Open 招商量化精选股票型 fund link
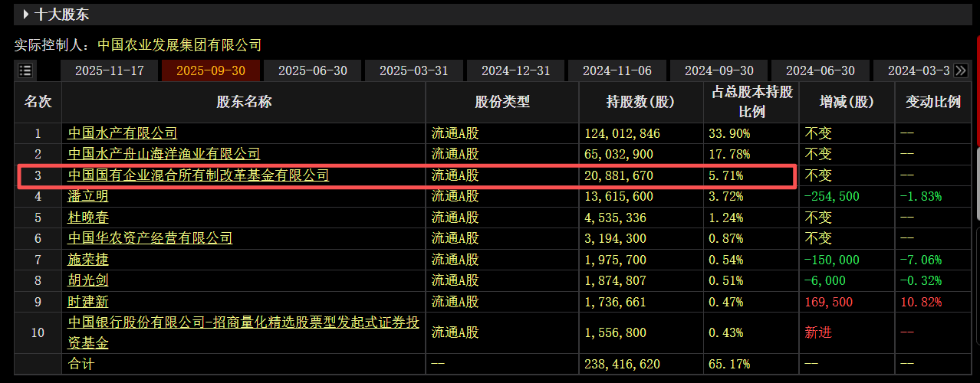Viewport: 980px width, 383px height. coord(244,332)
